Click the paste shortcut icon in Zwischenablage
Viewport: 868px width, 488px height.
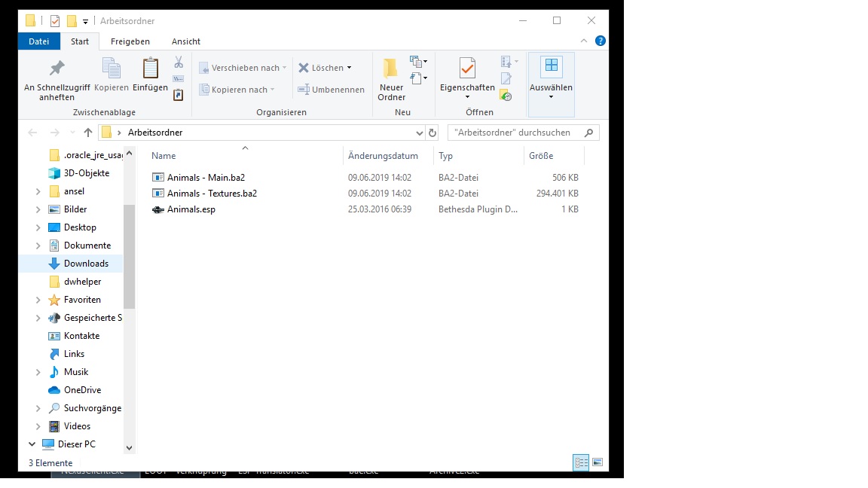click(179, 95)
